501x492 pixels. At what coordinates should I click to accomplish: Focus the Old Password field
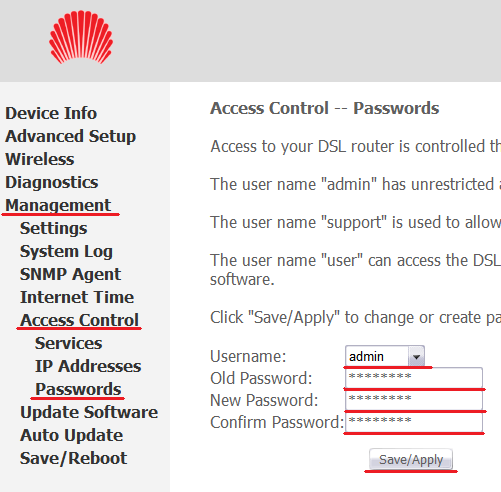pos(414,378)
